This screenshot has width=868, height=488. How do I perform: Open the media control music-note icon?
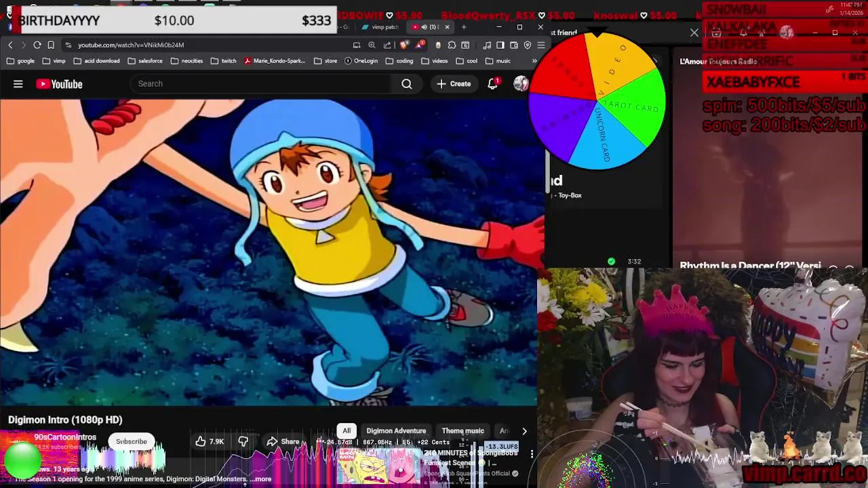click(487, 45)
